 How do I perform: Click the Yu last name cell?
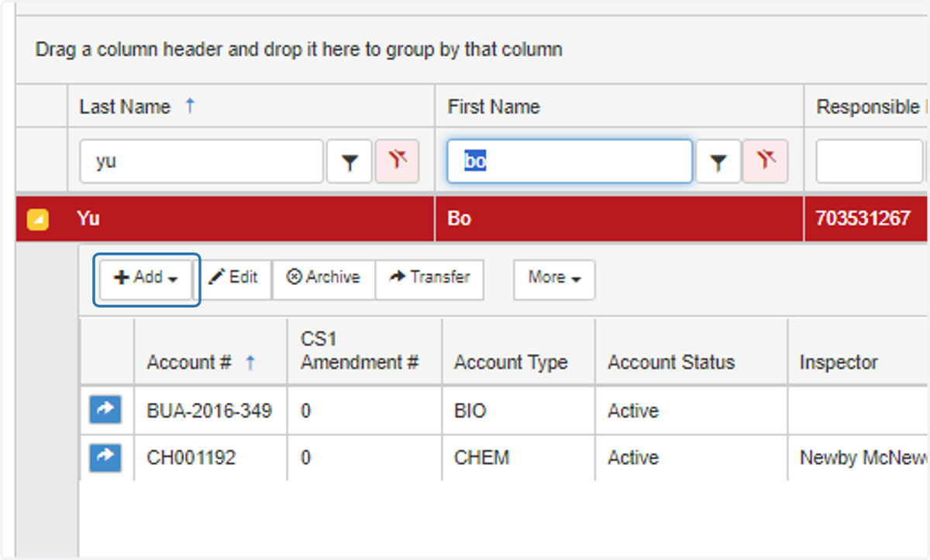(x=250, y=218)
